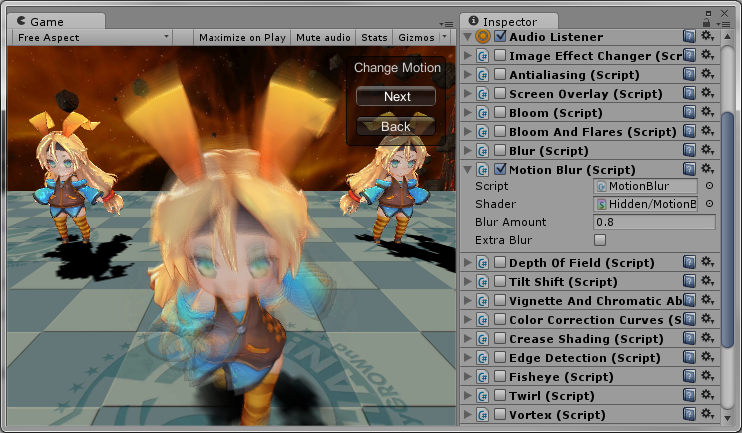Expand Twirl script foldout
742x433 pixels.
point(468,395)
